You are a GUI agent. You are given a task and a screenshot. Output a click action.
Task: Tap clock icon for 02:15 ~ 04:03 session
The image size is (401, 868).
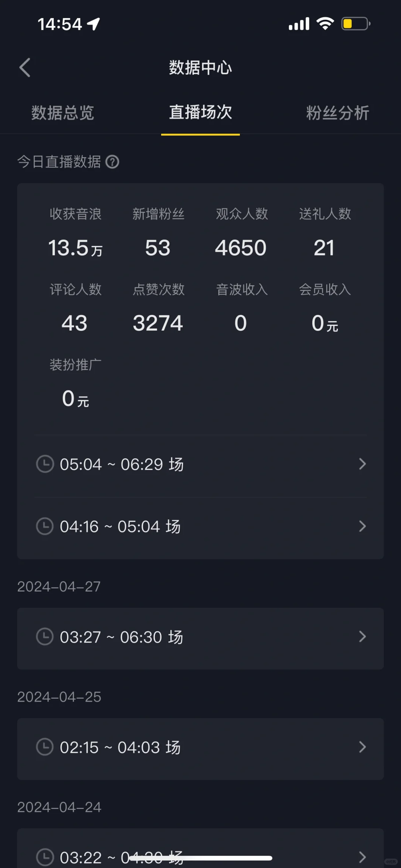pyautogui.click(x=45, y=747)
